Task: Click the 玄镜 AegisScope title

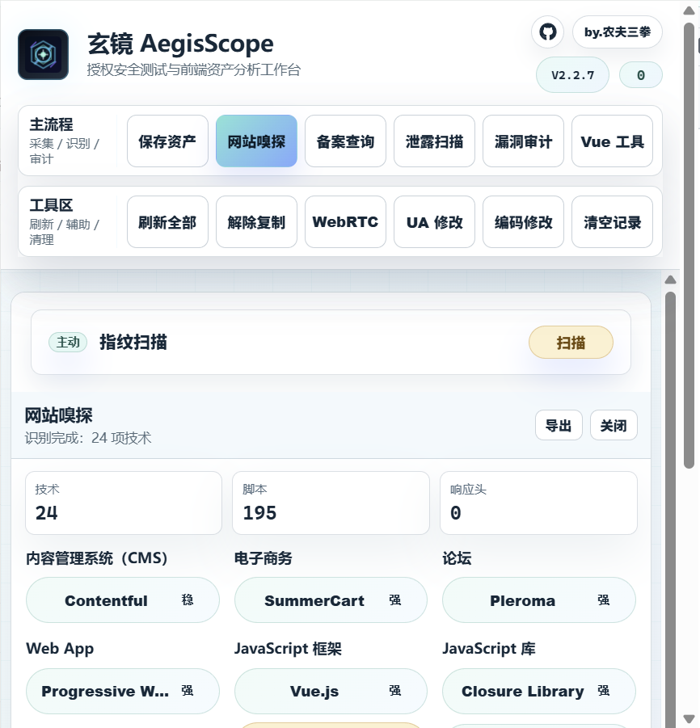Action: [x=180, y=44]
